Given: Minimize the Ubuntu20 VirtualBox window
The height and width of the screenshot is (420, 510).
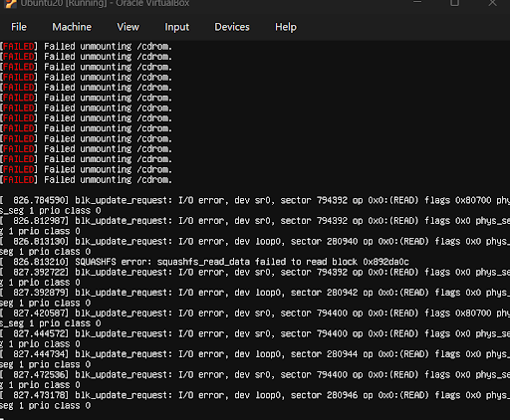Looking at the screenshot, I should click(x=417, y=3).
